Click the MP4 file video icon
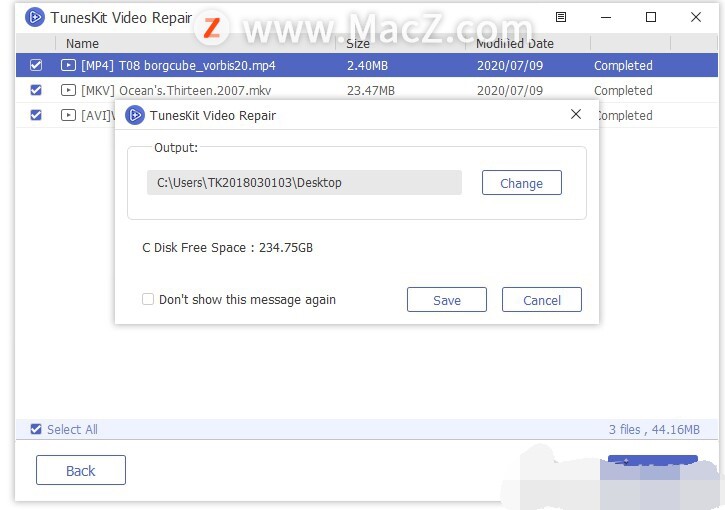Image resolution: width=725 pixels, height=510 pixels. [68, 65]
